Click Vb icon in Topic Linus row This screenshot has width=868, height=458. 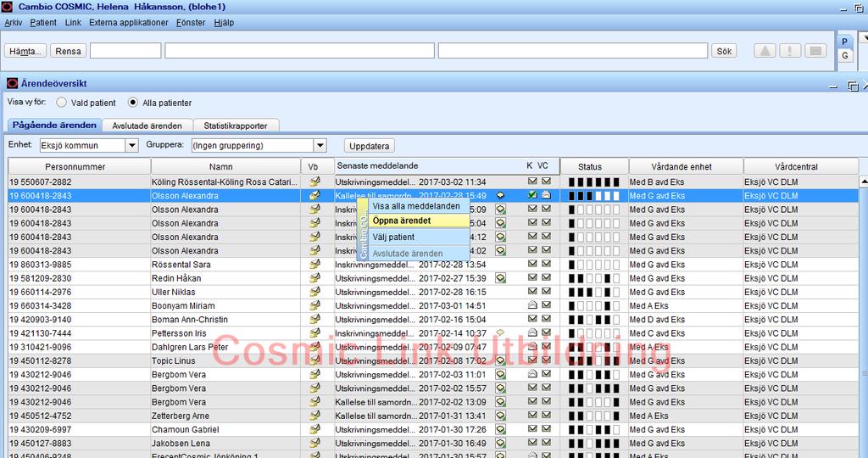[x=314, y=360]
